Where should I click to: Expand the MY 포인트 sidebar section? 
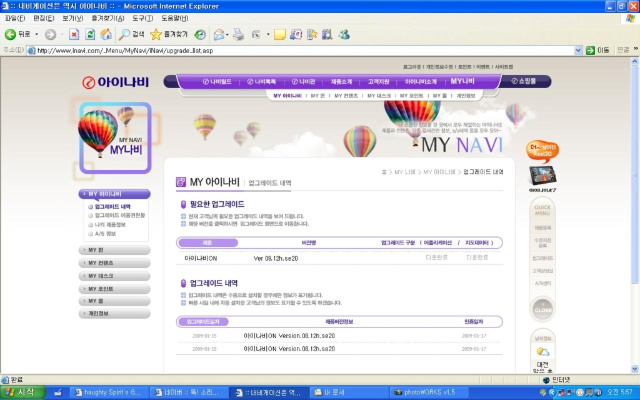pos(114,289)
